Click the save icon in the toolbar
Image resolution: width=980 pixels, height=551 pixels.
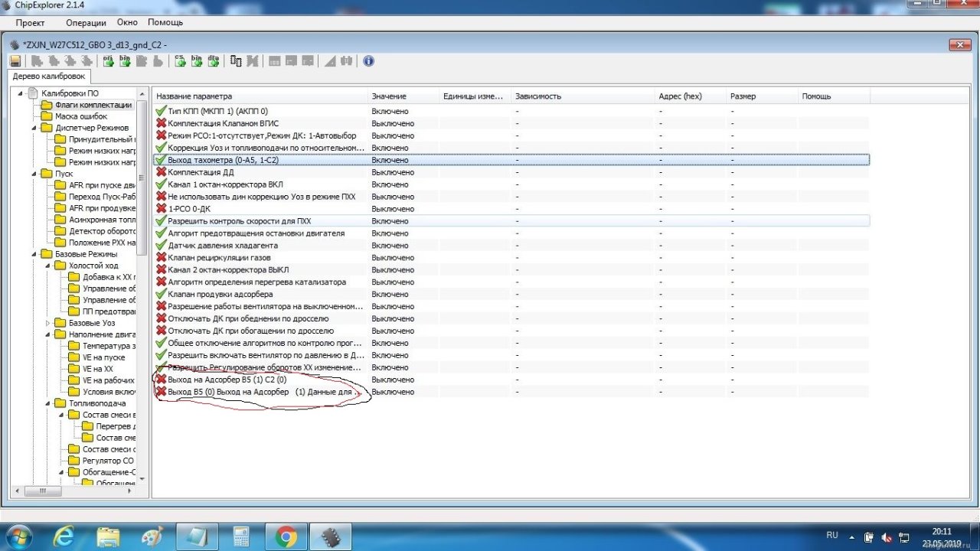[15, 61]
